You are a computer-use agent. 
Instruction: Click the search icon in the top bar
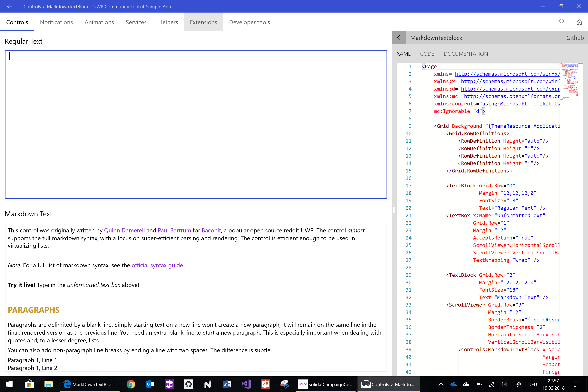point(561,22)
